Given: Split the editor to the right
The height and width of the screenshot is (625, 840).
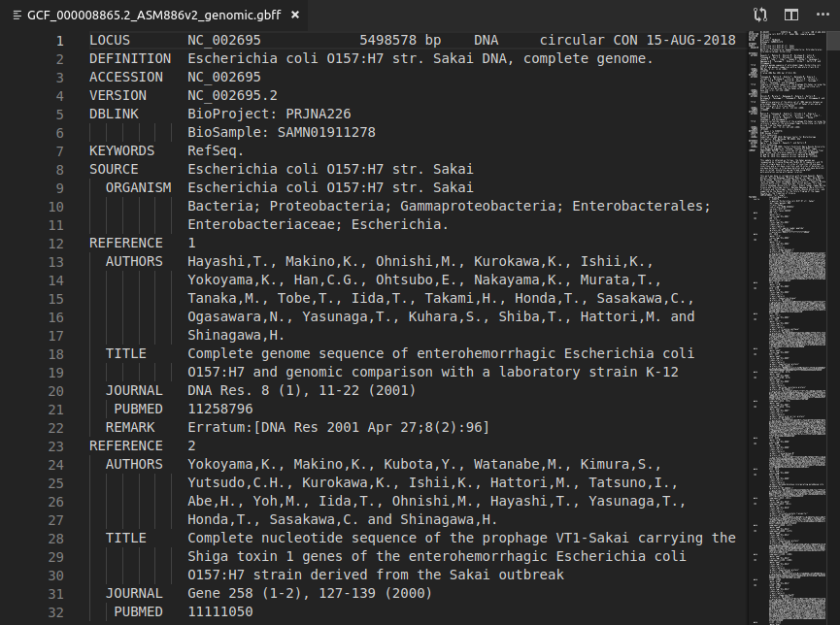Looking at the screenshot, I should [791, 15].
